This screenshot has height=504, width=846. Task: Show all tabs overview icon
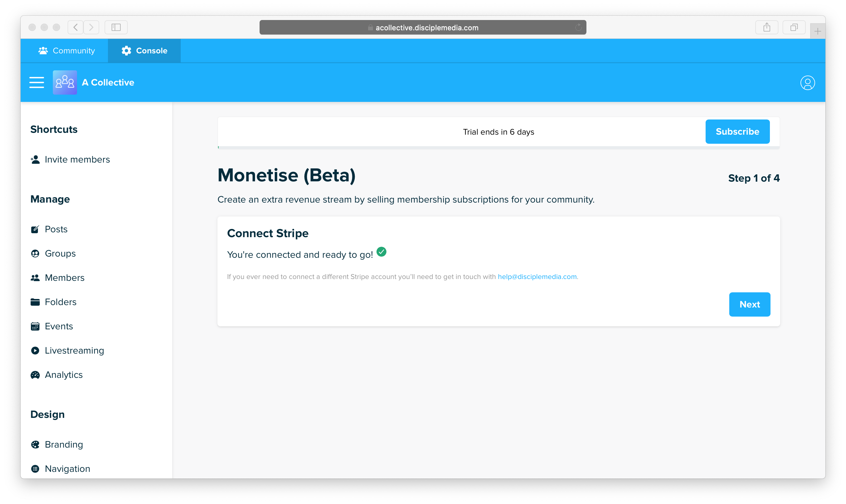click(794, 27)
